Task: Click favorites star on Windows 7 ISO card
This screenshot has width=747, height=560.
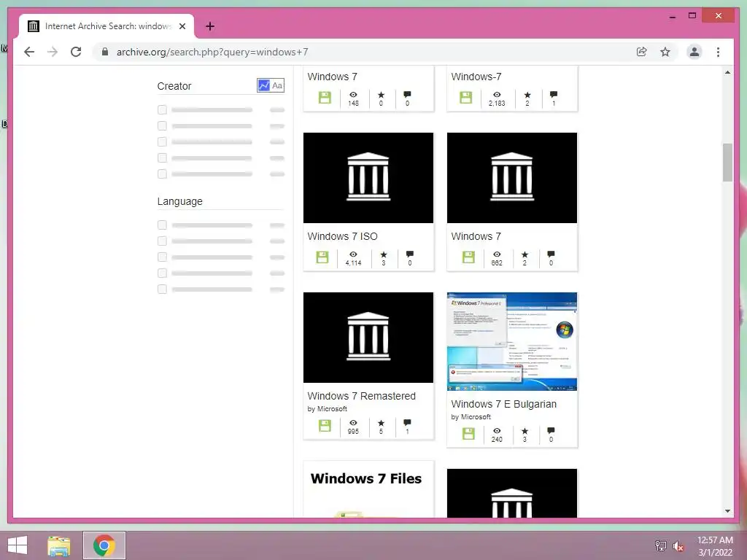Action: [384, 254]
